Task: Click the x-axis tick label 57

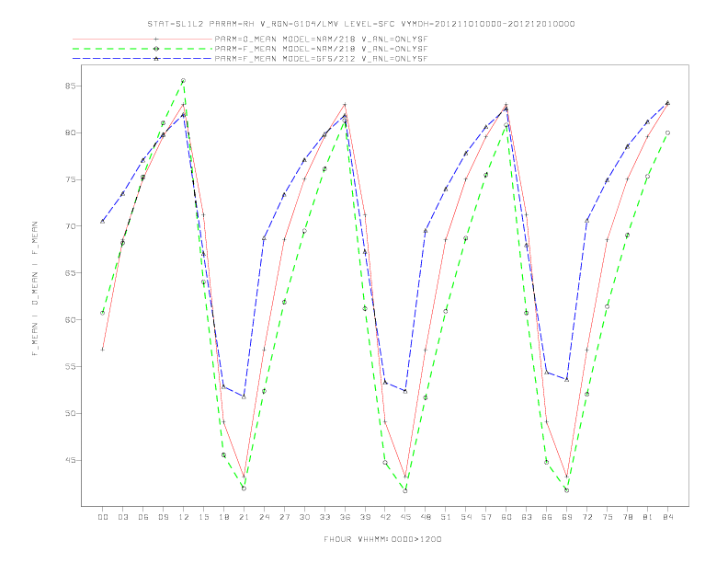Action: 486,517
